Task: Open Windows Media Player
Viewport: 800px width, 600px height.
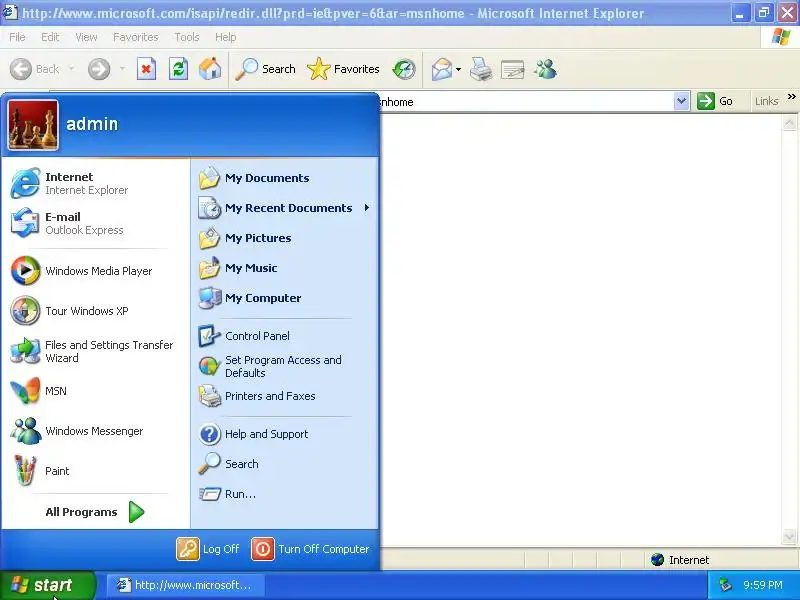Action: tap(95, 271)
